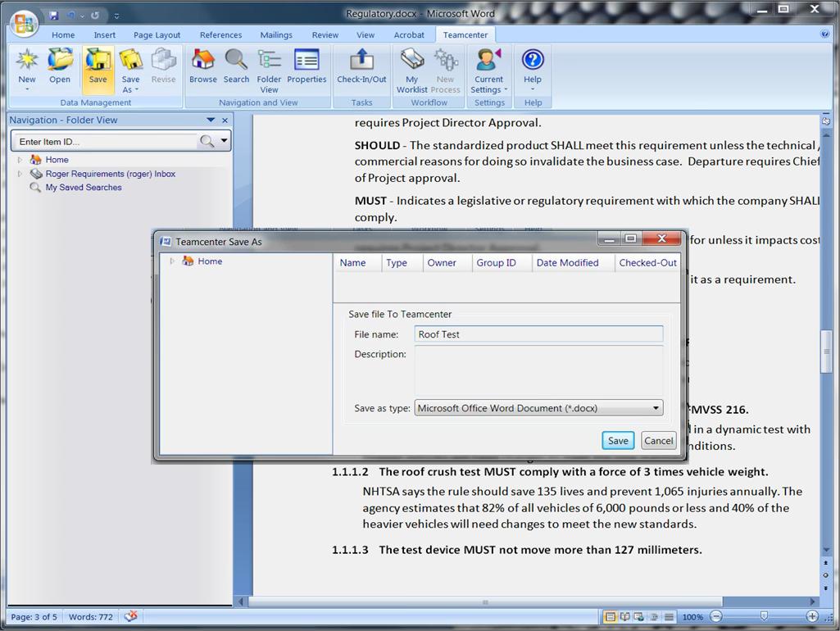Switch to the View tab

tap(366, 34)
